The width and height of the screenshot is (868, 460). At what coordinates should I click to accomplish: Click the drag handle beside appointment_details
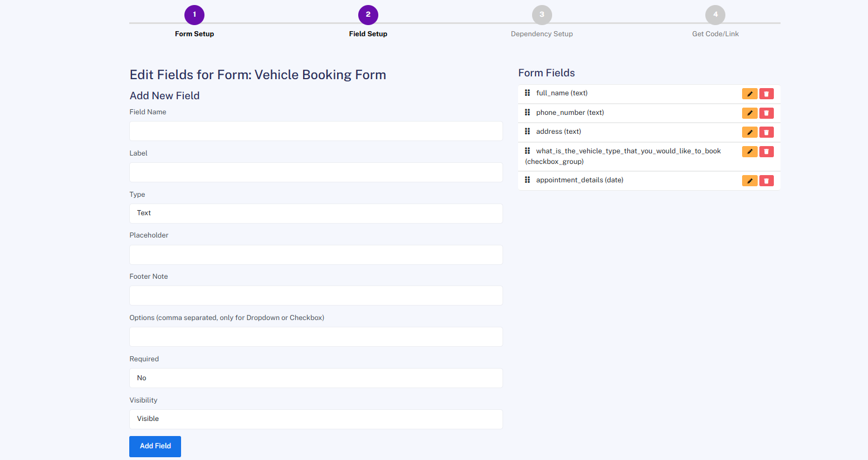527,180
